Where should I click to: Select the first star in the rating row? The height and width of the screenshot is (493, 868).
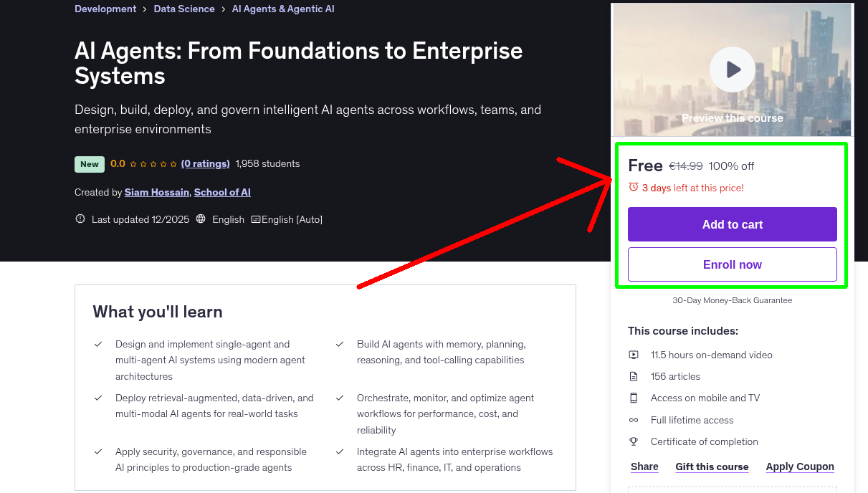[135, 163]
